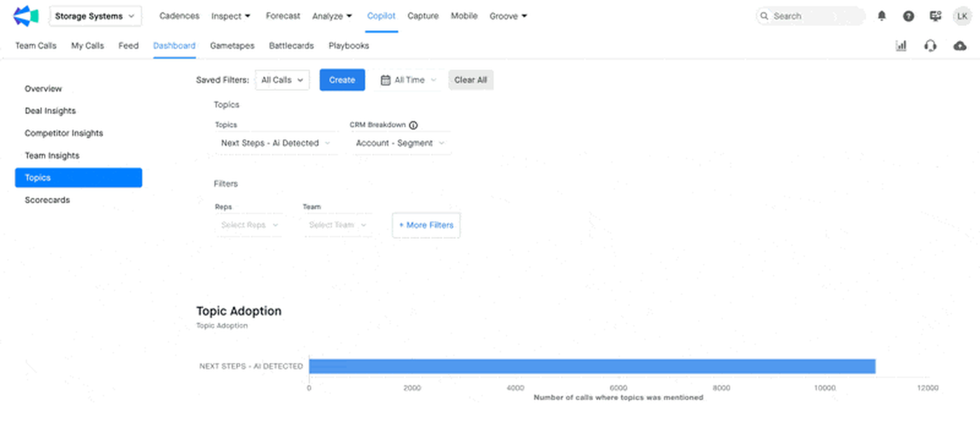Go to Capture in top navigation
Screen dimensions: 980x428
click(423, 16)
